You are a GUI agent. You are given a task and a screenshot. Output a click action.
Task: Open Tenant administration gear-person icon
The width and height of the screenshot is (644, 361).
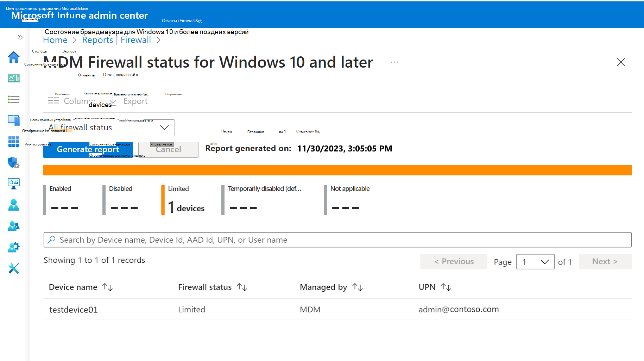pos(14,247)
